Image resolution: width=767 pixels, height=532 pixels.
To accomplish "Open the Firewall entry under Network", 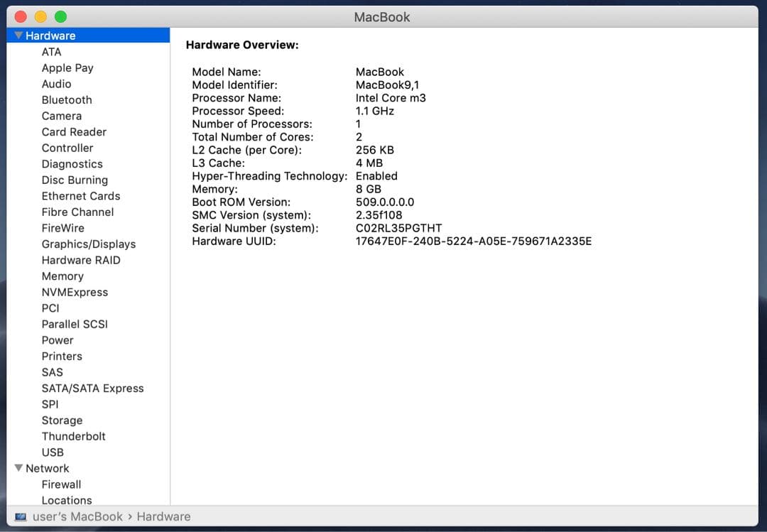I will [x=61, y=484].
